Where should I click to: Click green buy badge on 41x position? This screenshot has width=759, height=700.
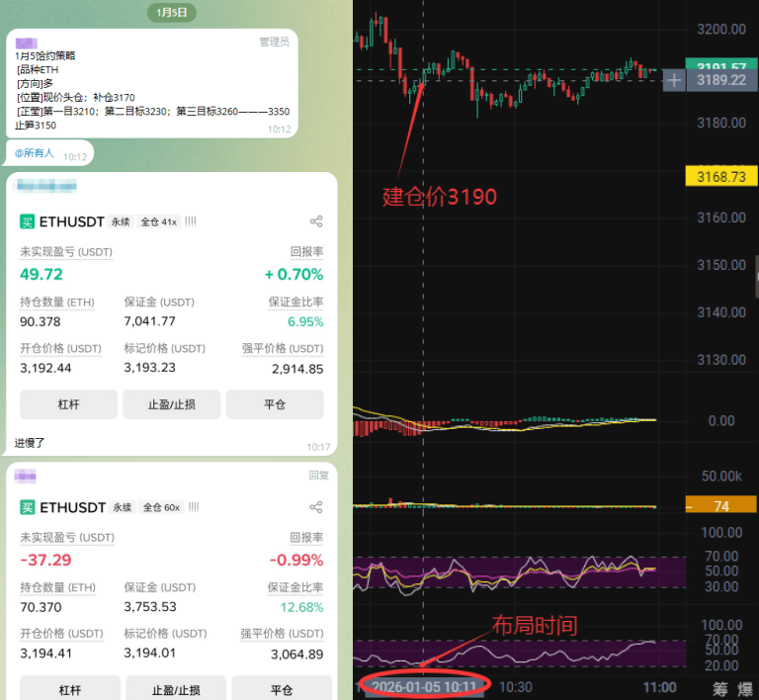tap(27, 221)
